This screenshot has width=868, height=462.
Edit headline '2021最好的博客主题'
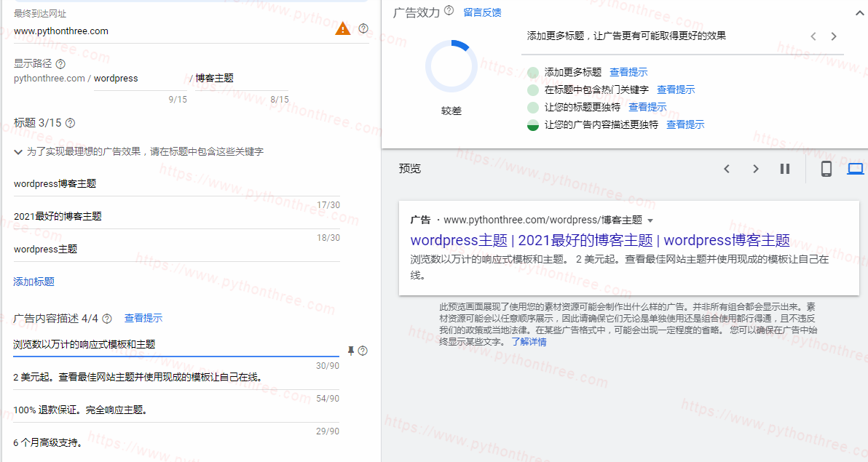[177, 216]
